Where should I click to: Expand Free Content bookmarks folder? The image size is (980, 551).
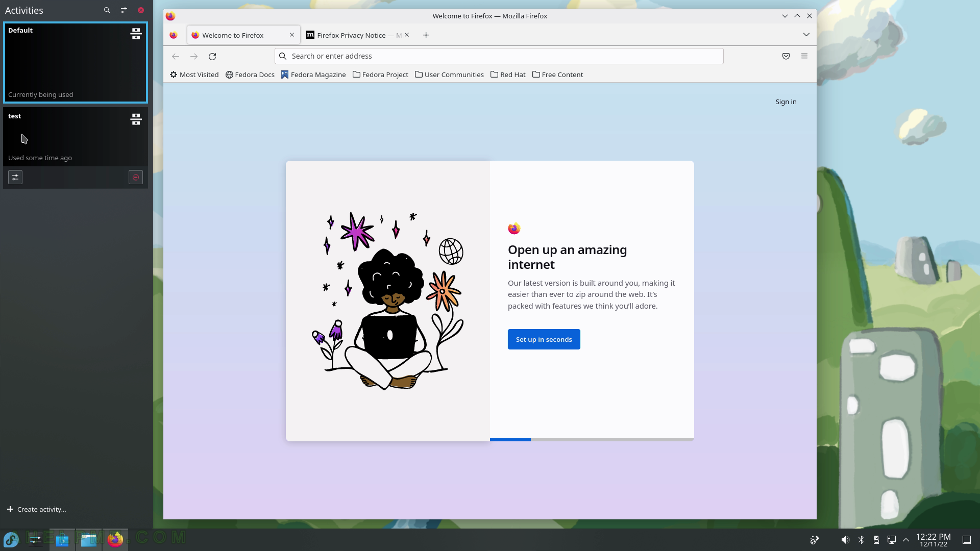pyautogui.click(x=557, y=74)
